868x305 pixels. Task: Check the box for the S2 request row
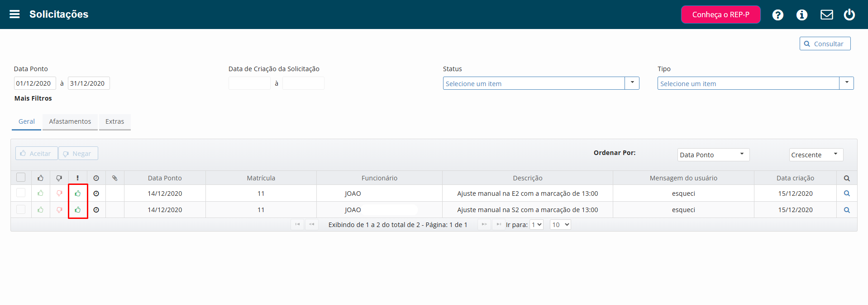click(x=21, y=209)
